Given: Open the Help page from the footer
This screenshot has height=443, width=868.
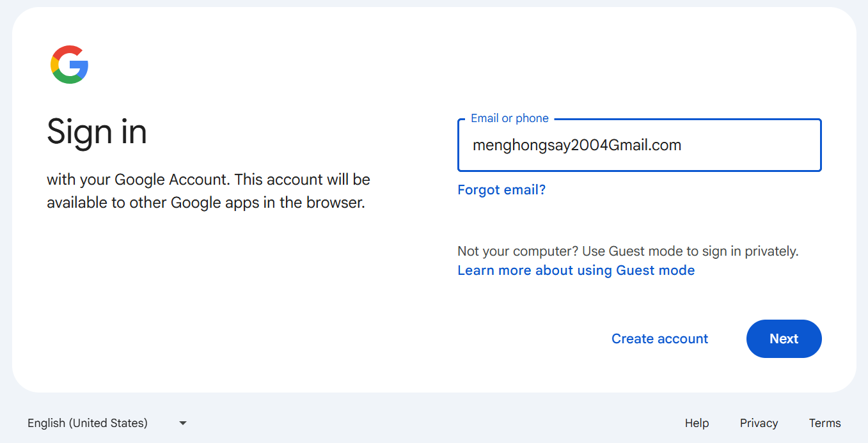Looking at the screenshot, I should click(697, 423).
